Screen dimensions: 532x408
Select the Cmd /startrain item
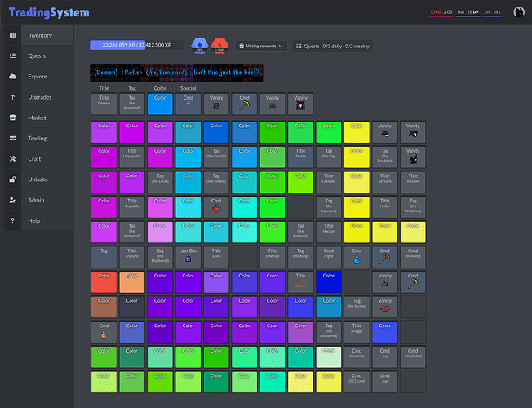(357, 357)
